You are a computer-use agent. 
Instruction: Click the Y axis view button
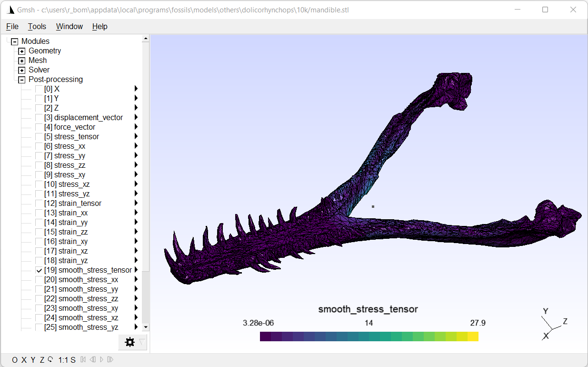pyautogui.click(x=33, y=360)
